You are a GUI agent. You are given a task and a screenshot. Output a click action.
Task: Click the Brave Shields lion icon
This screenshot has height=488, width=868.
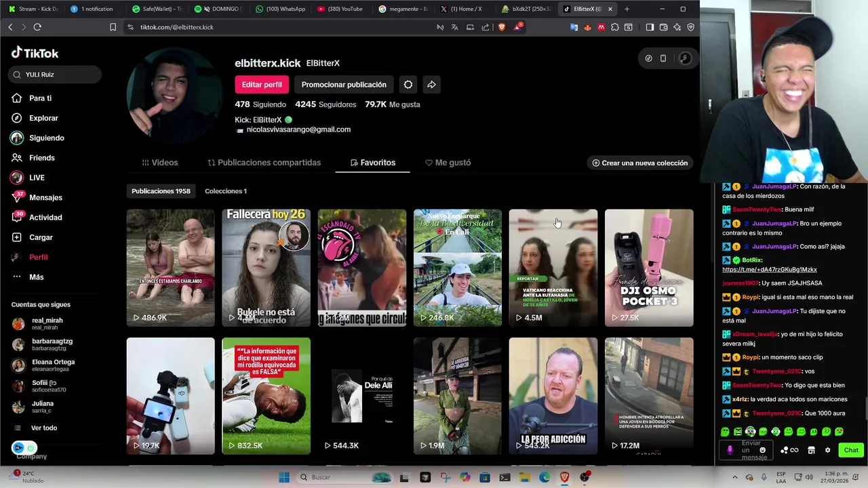coord(502,27)
